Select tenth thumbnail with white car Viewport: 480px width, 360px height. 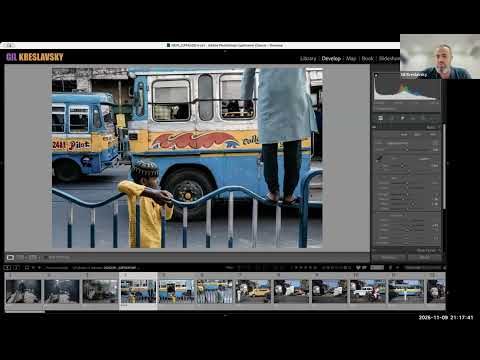pos(368,291)
